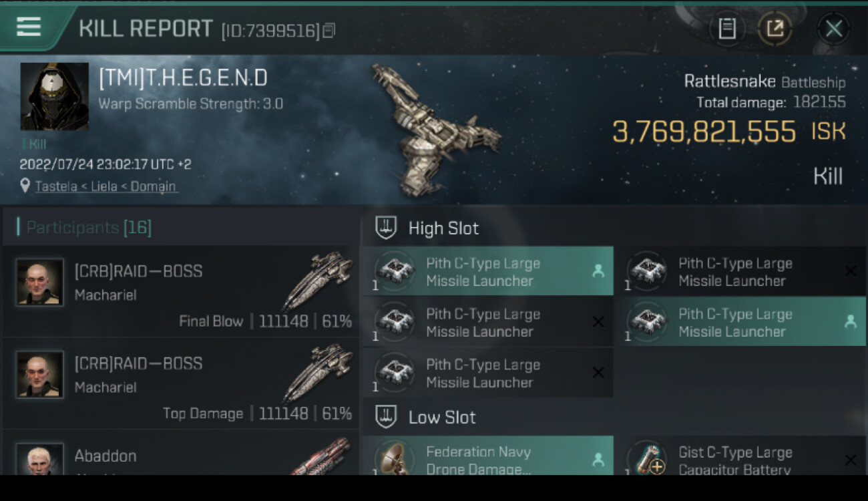868x501 pixels.
Task: View T.H.E.G.E.N.D pilot portrait
Action: click(x=54, y=96)
